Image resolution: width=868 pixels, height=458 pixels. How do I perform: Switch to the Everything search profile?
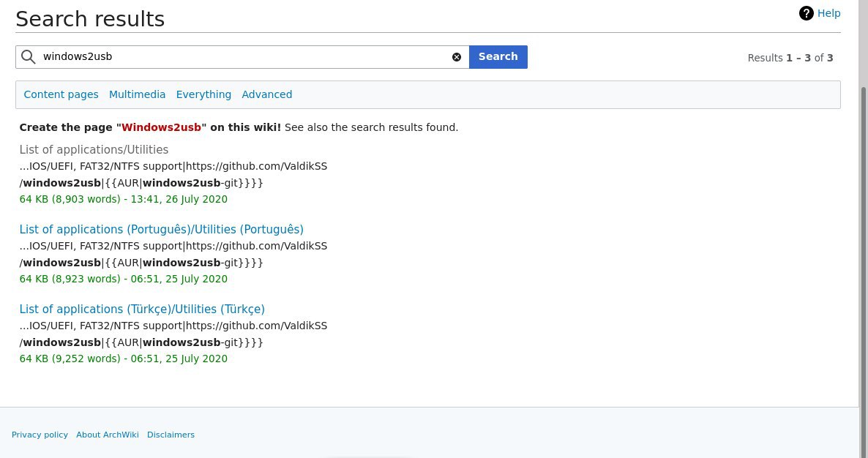pos(203,94)
